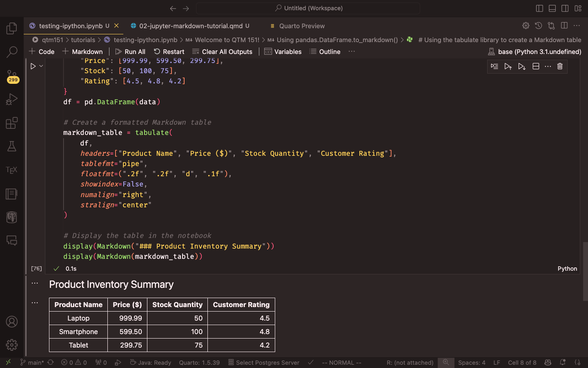Click the Run All button
588x368 pixels.
pyautogui.click(x=130, y=52)
